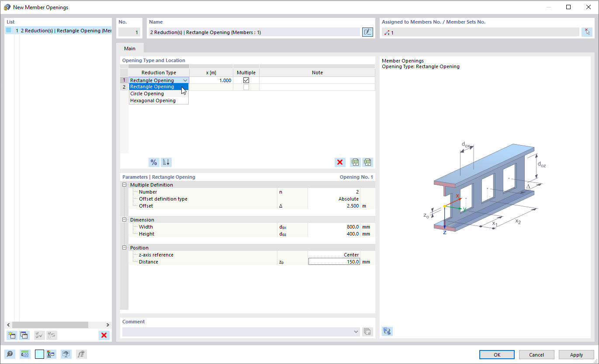Click the percent relative input icon
This screenshot has height=364, width=599.
click(x=154, y=162)
